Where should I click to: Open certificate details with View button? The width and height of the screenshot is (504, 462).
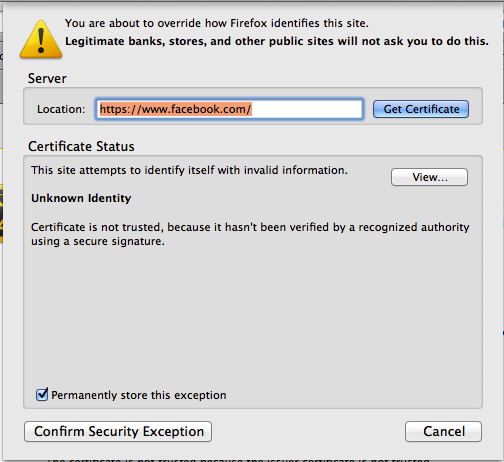point(429,177)
